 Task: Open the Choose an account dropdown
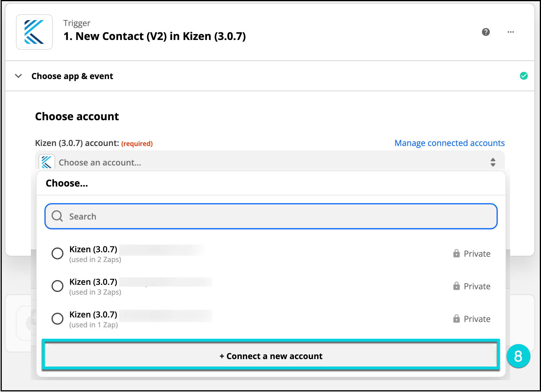(x=267, y=162)
